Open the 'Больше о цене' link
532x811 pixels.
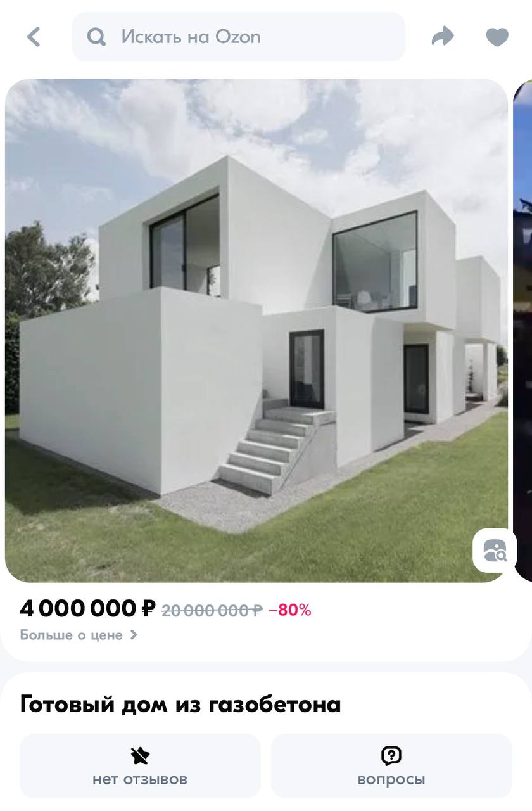point(79,634)
